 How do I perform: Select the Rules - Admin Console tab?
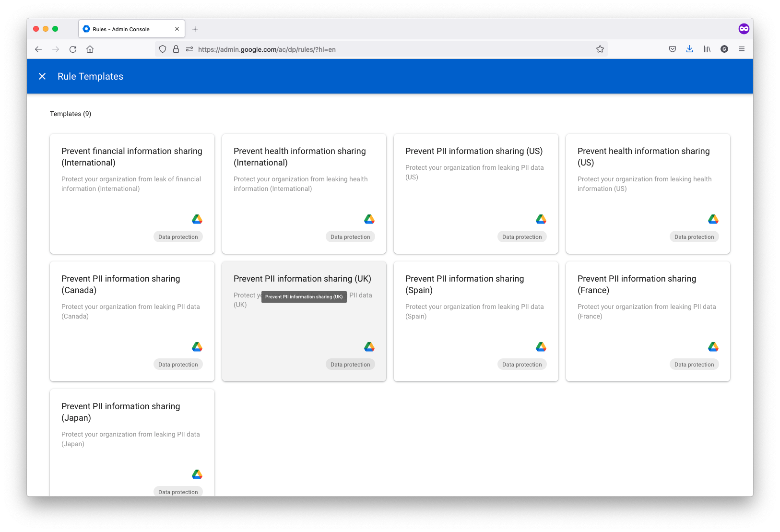(x=132, y=29)
